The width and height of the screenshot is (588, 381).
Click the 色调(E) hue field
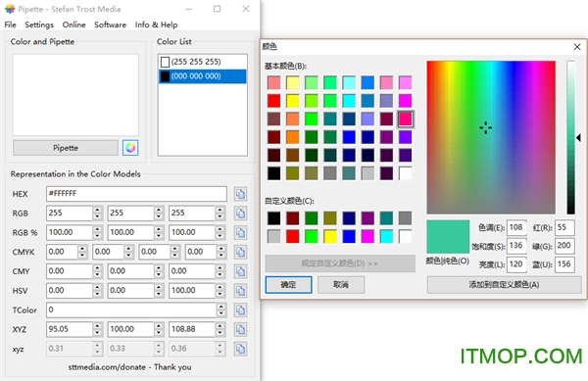pyautogui.click(x=516, y=227)
